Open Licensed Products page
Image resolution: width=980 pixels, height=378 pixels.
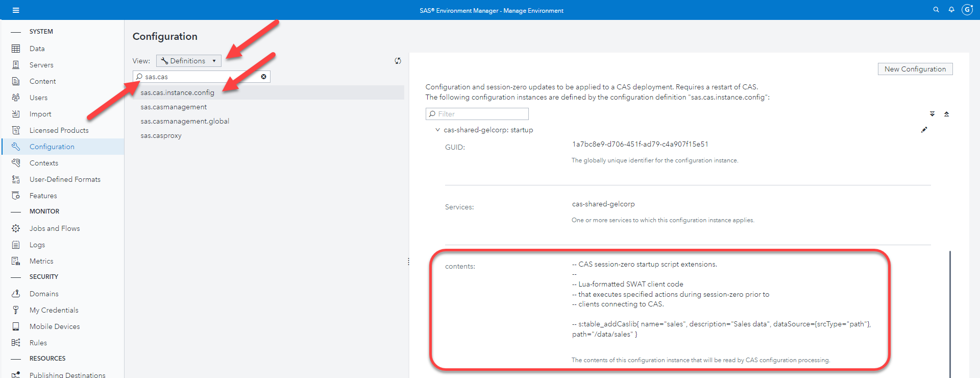point(59,130)
